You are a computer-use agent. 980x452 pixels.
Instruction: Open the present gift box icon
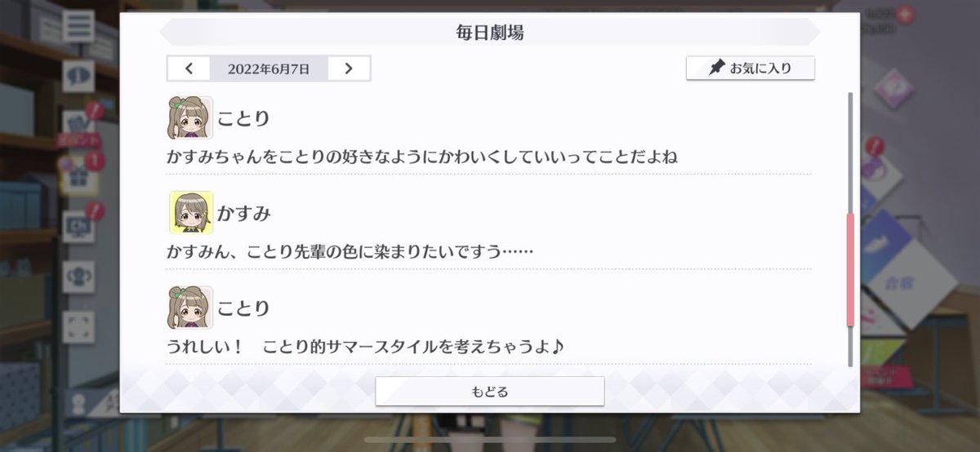click(79, 175)
